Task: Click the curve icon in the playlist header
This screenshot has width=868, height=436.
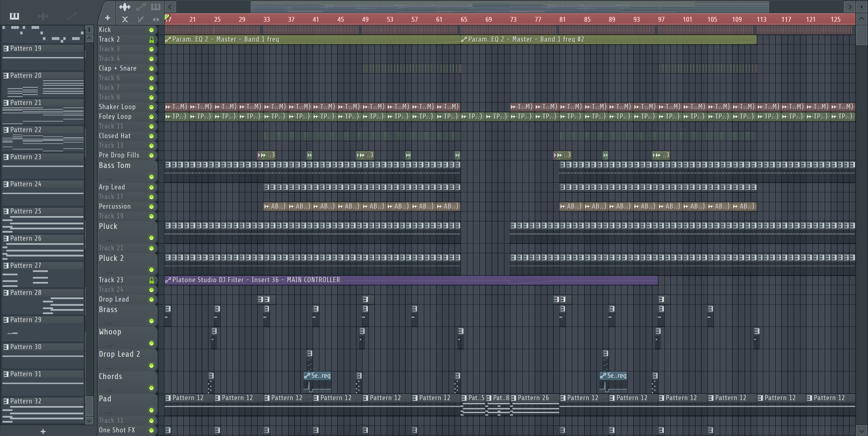Action: 140,19
